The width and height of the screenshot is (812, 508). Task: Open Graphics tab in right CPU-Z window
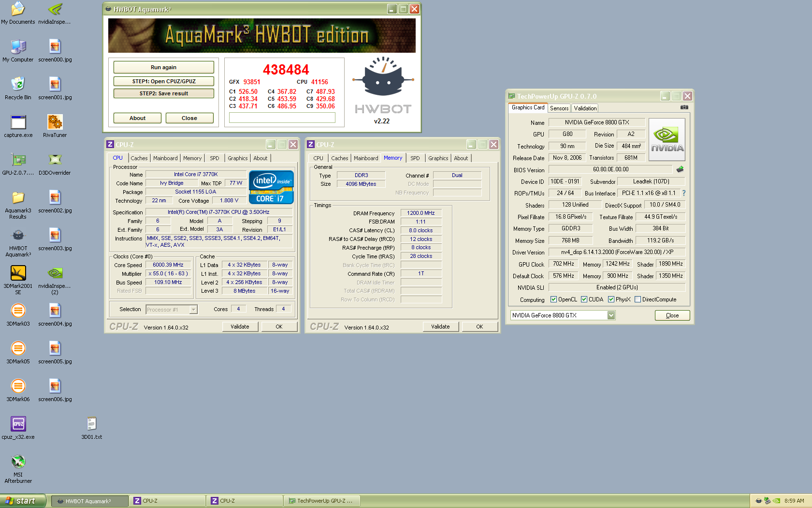(x=438, y=158)
